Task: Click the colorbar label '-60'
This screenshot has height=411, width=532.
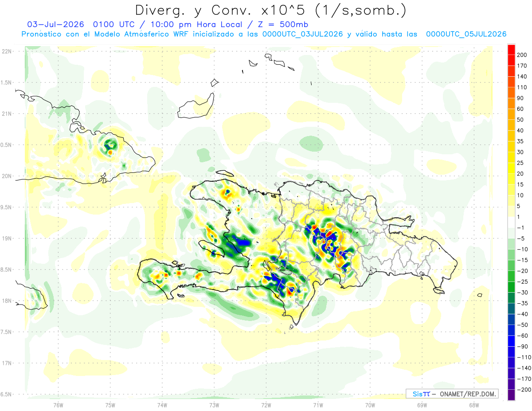Action: (x=522, y=335)
